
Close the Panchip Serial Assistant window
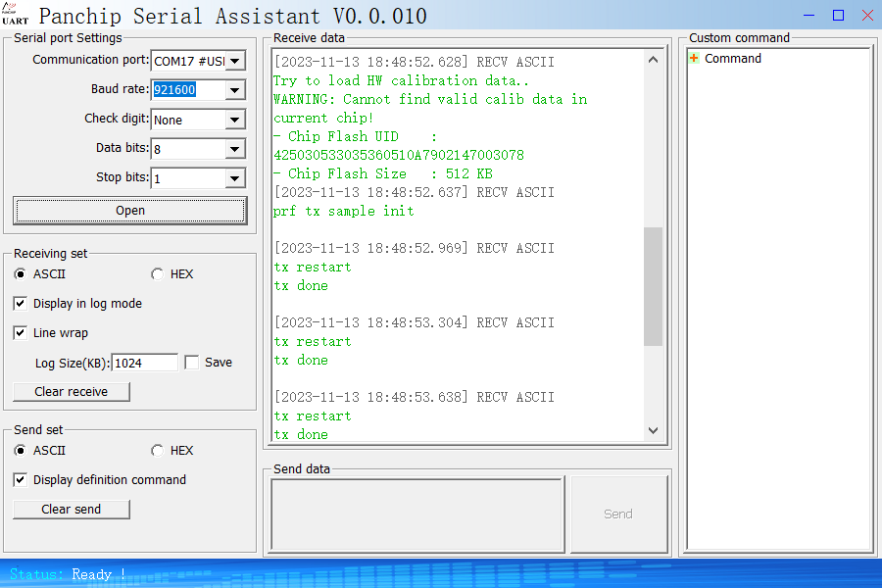867,16
